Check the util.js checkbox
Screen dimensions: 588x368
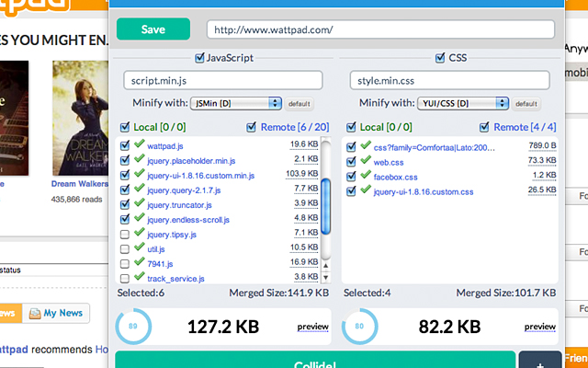(x=125, y=249)
